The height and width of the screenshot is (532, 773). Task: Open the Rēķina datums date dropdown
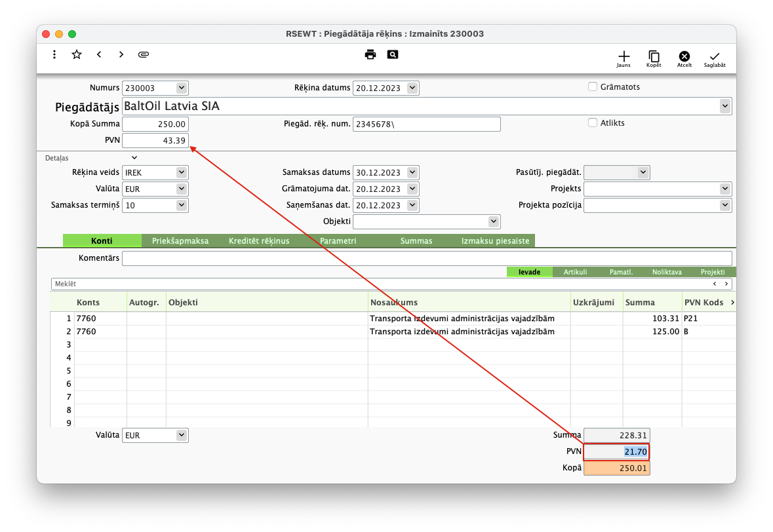point(412,88)
